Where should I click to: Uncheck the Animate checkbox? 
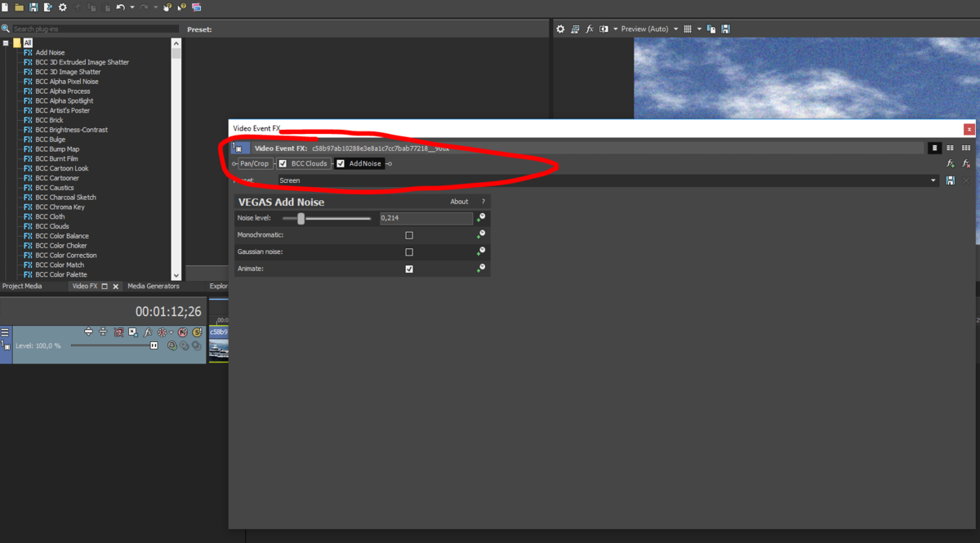tap(409, 269)
